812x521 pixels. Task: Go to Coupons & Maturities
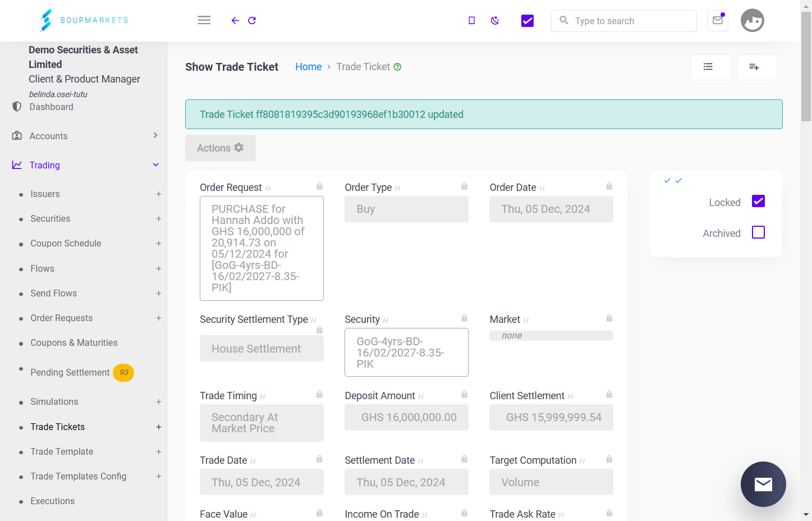(74, 342)
